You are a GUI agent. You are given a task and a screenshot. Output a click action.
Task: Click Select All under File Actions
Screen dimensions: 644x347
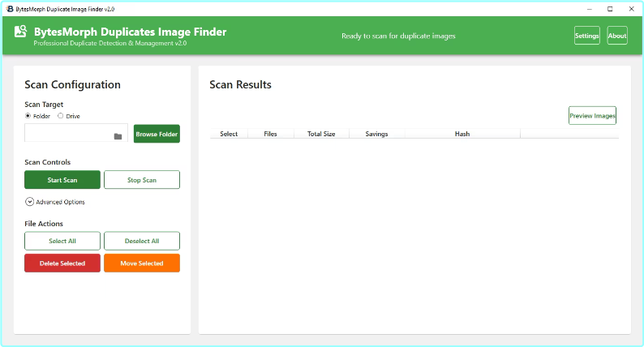[x=62, y=241]
